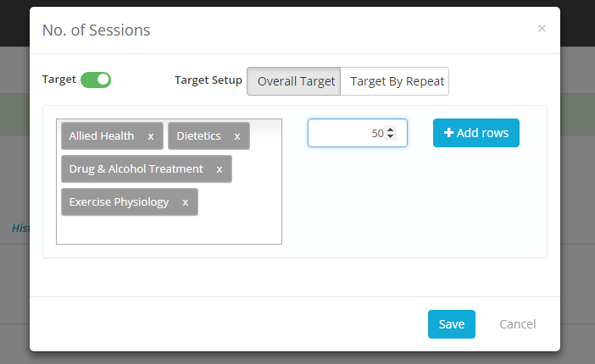Increase the target value with up arrow
Viewport: 595px width, 364px height.
[x=390, y=130]
